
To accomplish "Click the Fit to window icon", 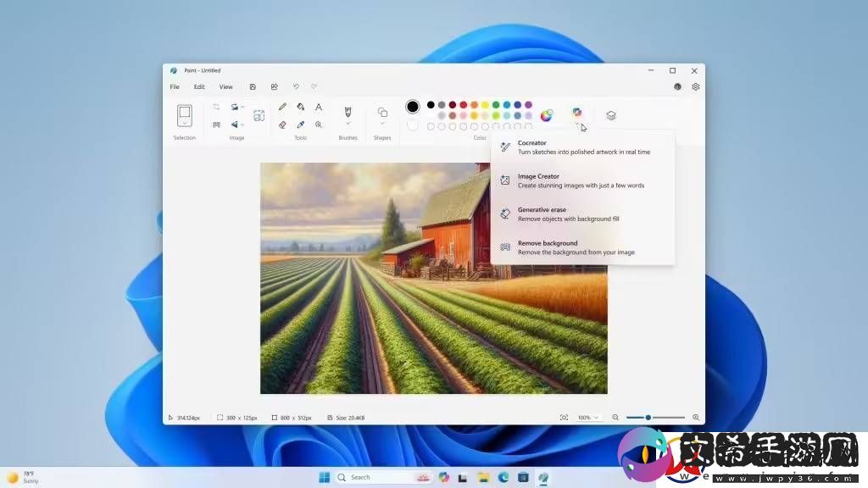I will coord(564,418).
